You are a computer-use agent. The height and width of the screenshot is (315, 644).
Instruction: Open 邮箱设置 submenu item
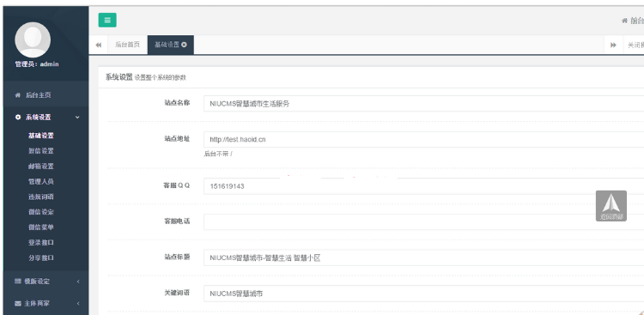(41, 167)
